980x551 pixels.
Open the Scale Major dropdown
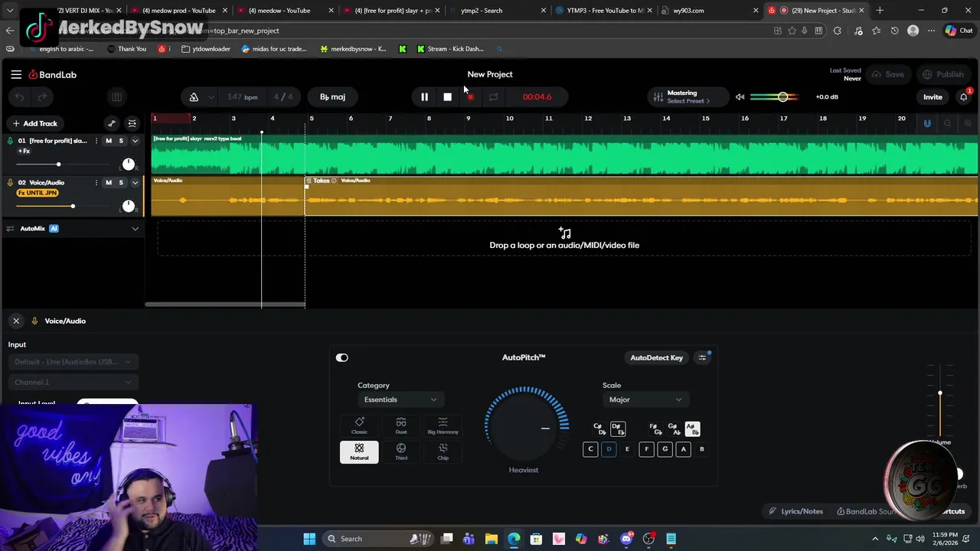click(x=645, y=399)
